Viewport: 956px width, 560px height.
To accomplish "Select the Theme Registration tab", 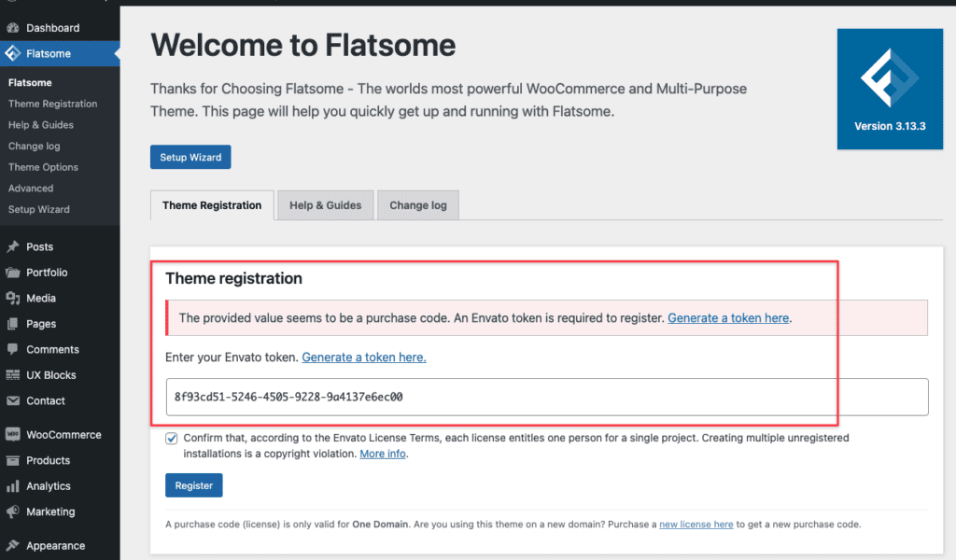I will (x=212, y=205).
